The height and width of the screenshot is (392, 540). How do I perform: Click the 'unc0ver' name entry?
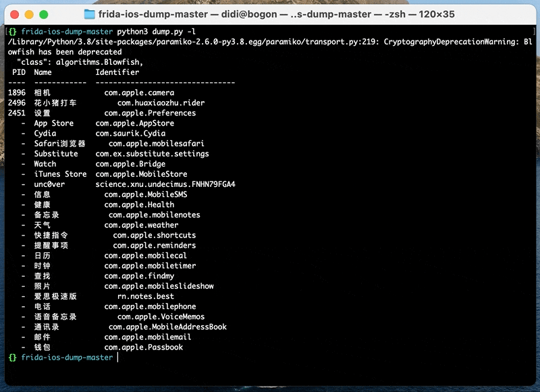(x=49, y=184)
